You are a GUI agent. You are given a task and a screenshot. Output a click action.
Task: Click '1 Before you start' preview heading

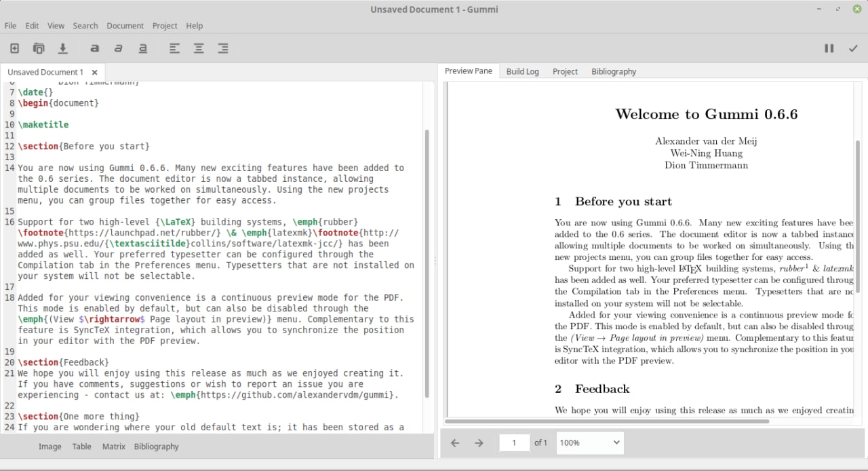613,202
